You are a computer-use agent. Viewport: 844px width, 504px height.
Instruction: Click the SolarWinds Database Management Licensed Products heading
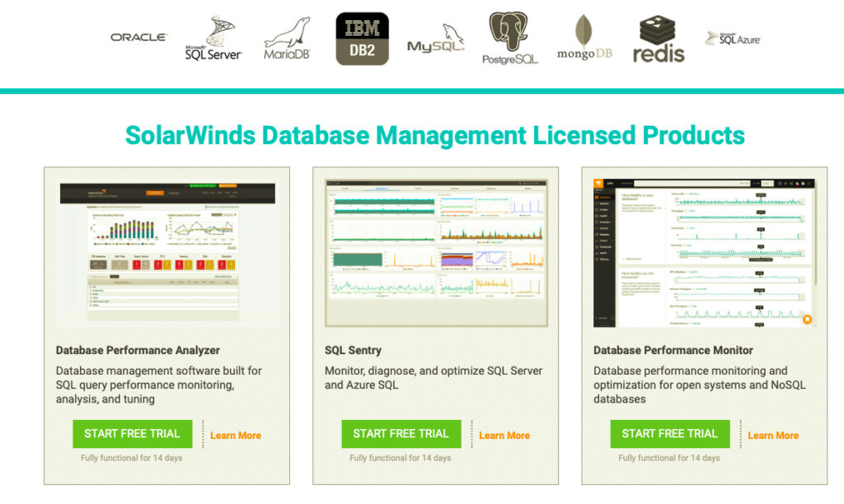click(435, 135)
